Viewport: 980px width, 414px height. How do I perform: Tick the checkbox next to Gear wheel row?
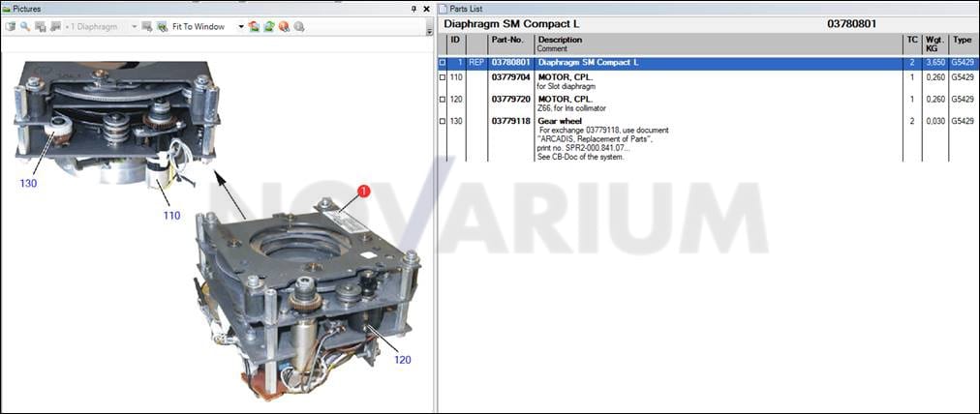point(443,121)
